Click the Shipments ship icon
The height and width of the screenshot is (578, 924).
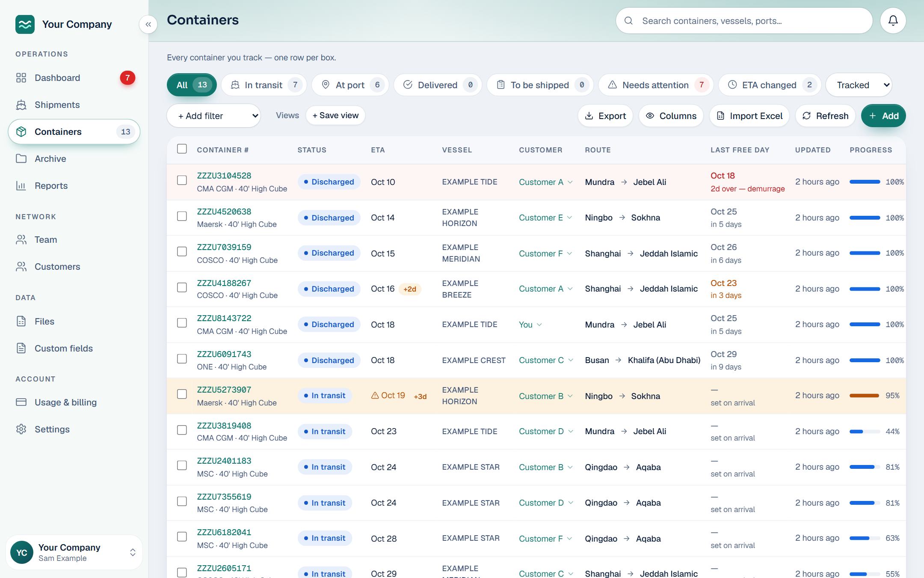click(21, 105)
